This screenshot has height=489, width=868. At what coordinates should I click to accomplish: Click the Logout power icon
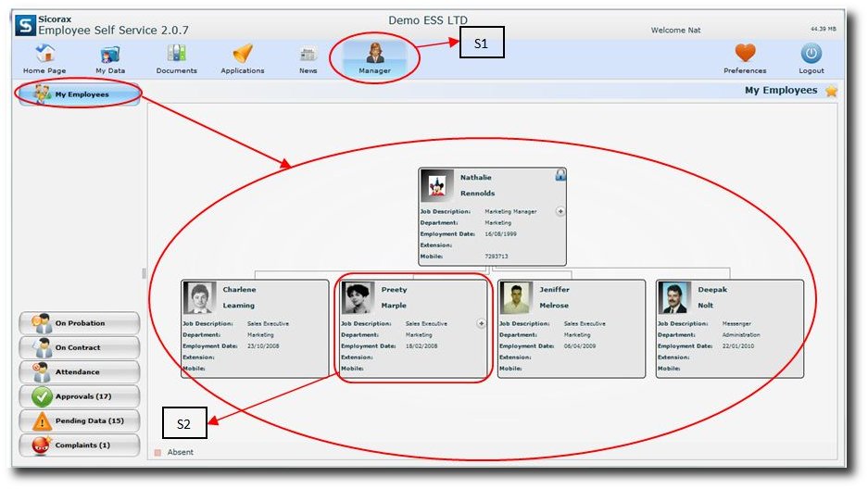tap(811, 54)
